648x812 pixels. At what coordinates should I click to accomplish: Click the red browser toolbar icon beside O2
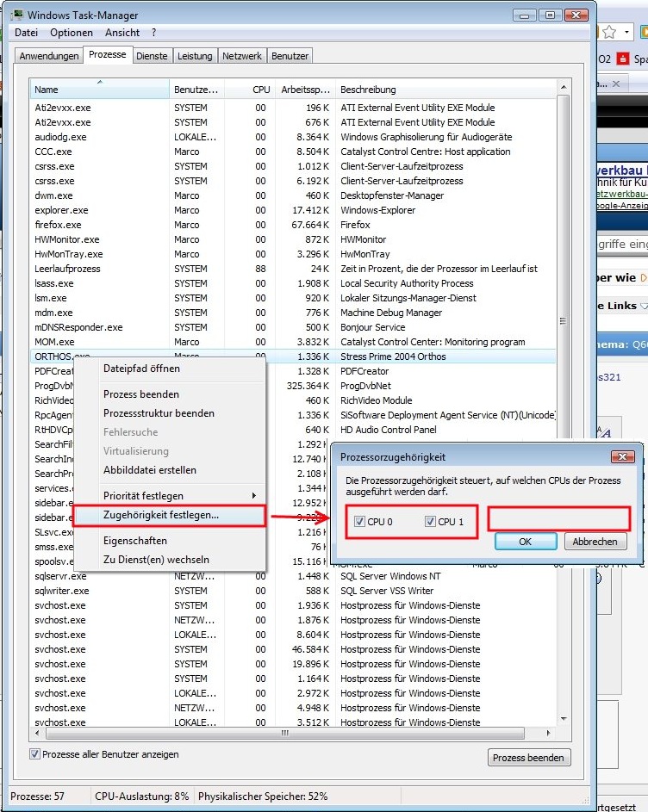click(623, 59)
